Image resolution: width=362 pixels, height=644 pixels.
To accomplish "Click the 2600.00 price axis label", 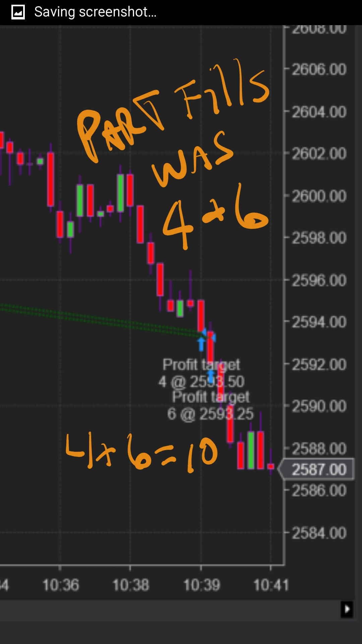I will coord(319,196).
